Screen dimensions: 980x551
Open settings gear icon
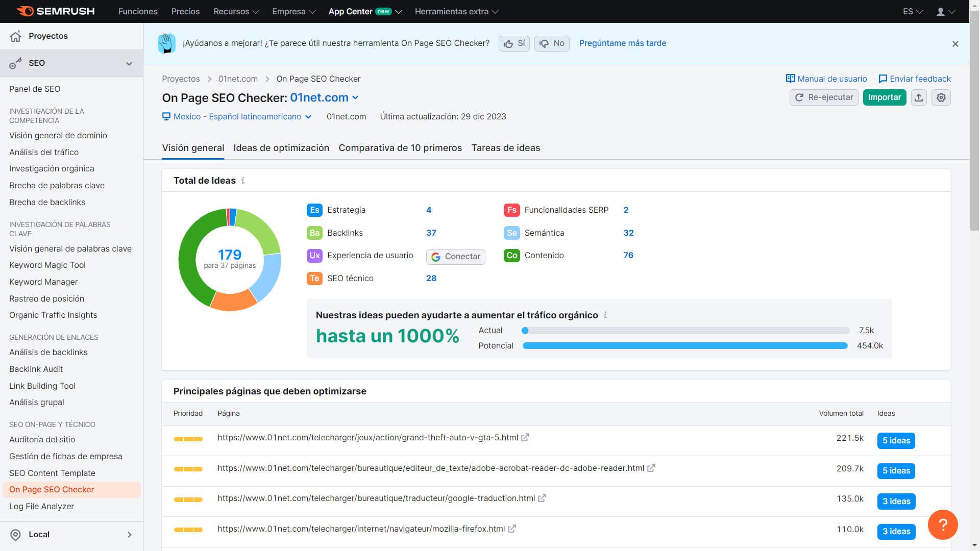coord(941,97)
